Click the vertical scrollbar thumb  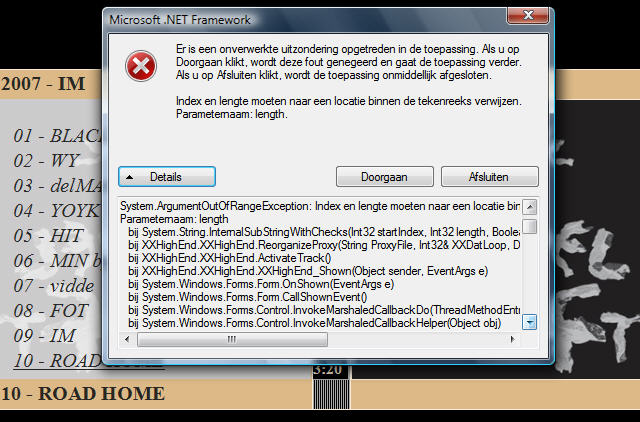[x=530, y=226]
